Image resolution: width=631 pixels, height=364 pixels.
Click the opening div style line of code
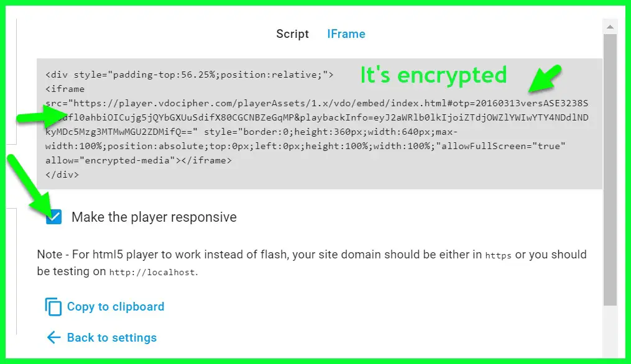189,75
